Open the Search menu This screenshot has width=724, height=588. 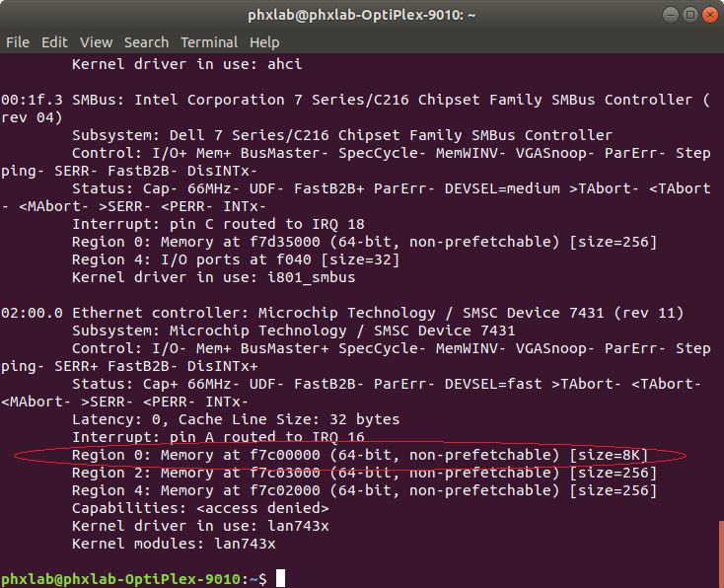click(x=146, y=42)
